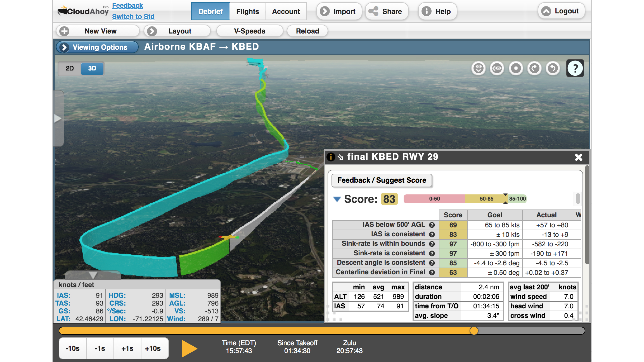
Task: Click the info icon in the final KBED panel
Action: click(x=331, y=157)
